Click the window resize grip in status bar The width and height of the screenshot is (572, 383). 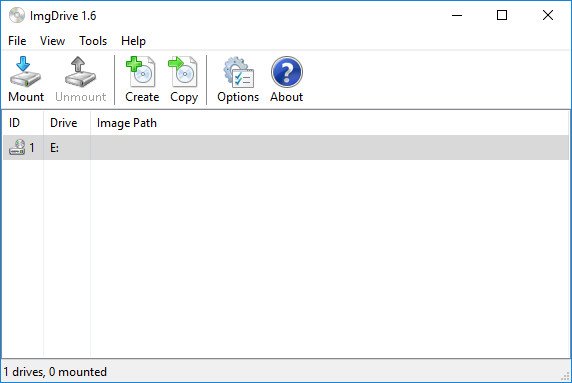[x=565, y=376]
